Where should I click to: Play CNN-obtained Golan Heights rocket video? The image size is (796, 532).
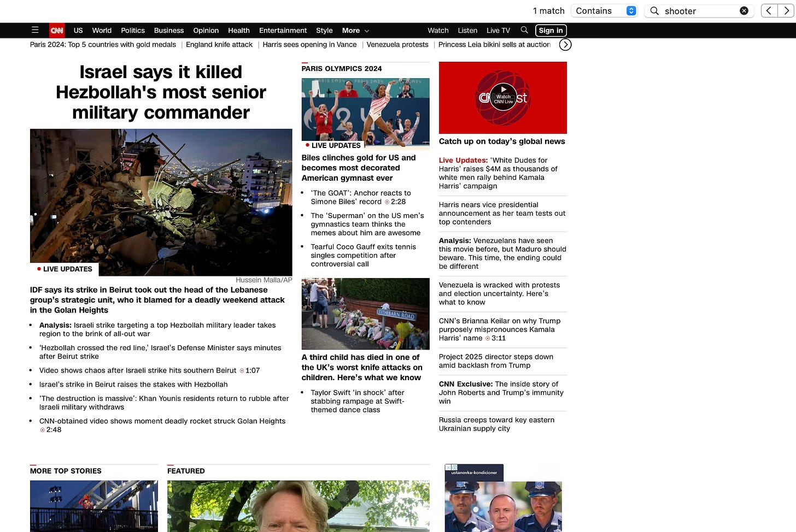point(162,425)
